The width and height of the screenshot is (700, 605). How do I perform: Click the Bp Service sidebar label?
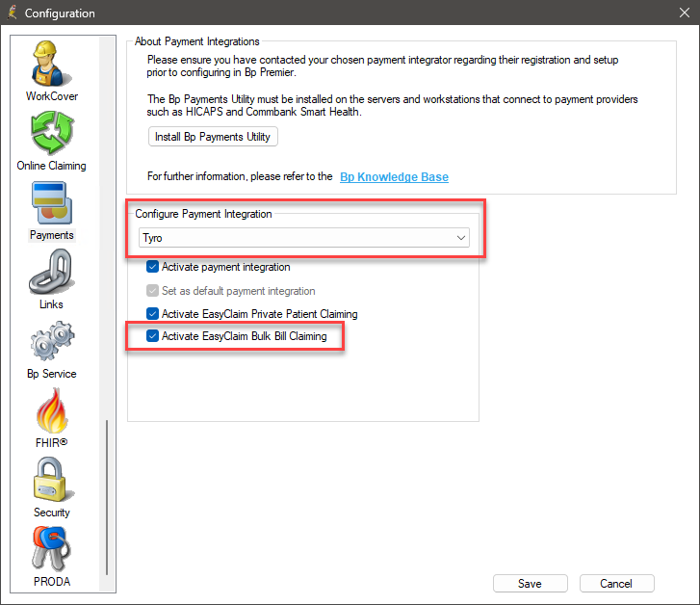point(52,374)
